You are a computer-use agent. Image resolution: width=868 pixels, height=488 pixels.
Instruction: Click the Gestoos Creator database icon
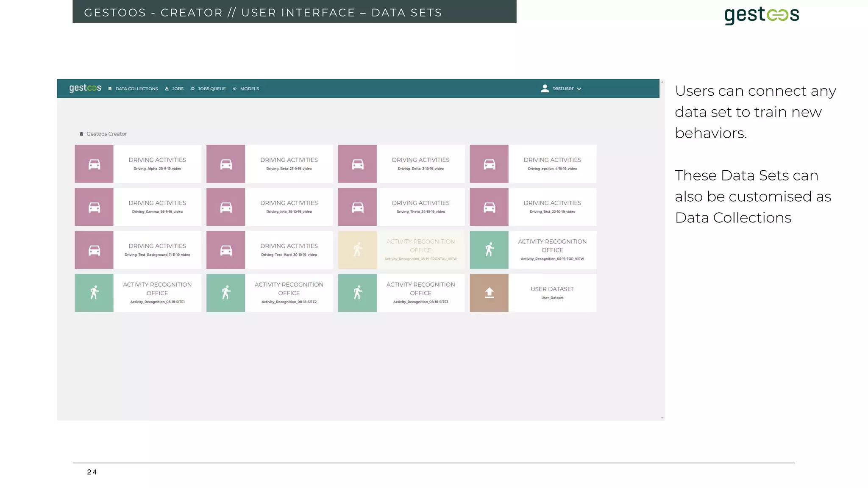81,134
